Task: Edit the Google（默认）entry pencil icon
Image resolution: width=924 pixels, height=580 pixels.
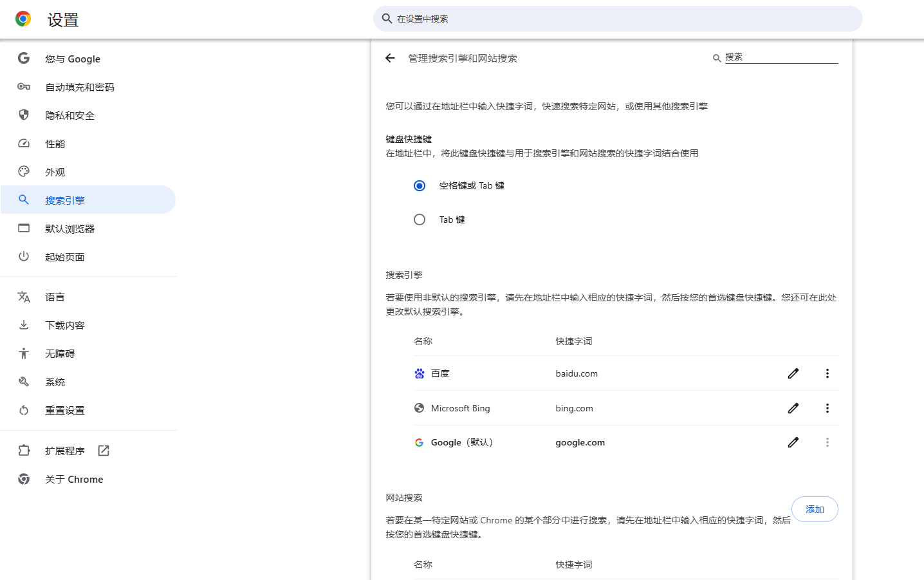Action: click(x=793, y=442)
